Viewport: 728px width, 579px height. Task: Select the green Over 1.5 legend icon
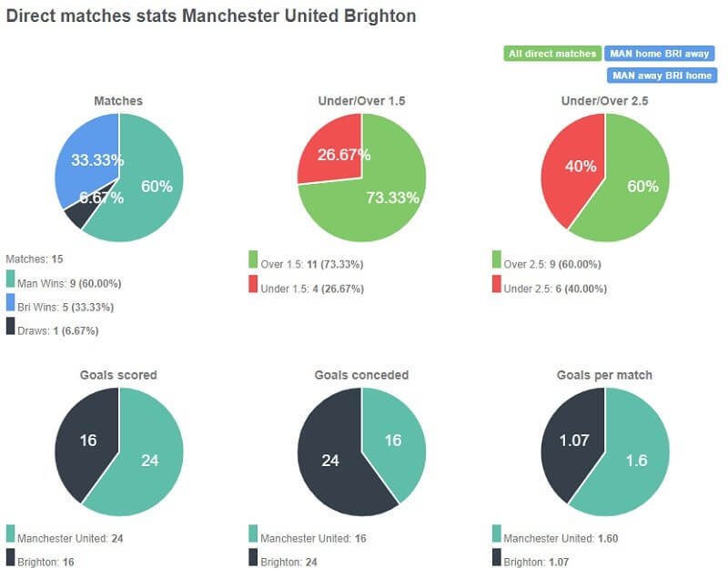coord(253,262)
